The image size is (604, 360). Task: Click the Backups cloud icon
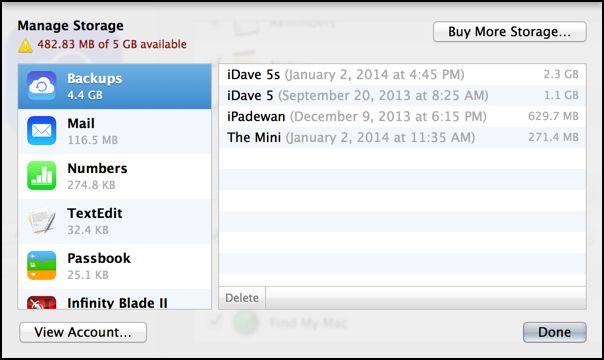click(x=42, y=86)
